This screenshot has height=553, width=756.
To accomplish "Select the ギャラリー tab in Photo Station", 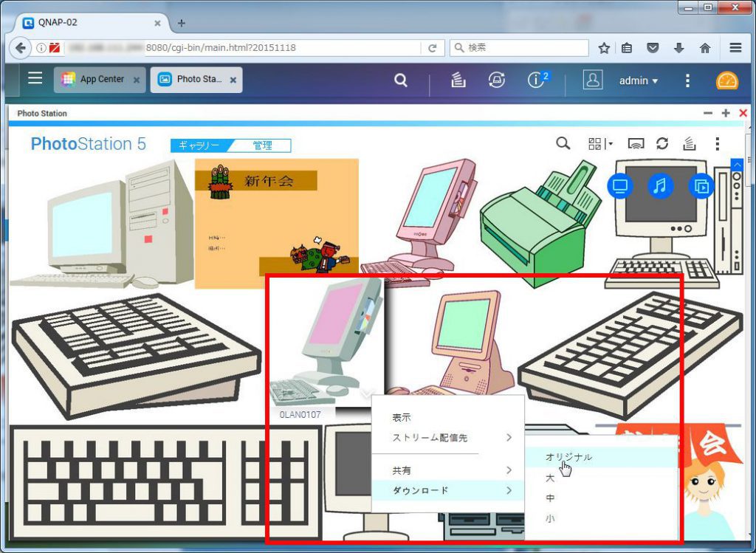I will 199,145.
